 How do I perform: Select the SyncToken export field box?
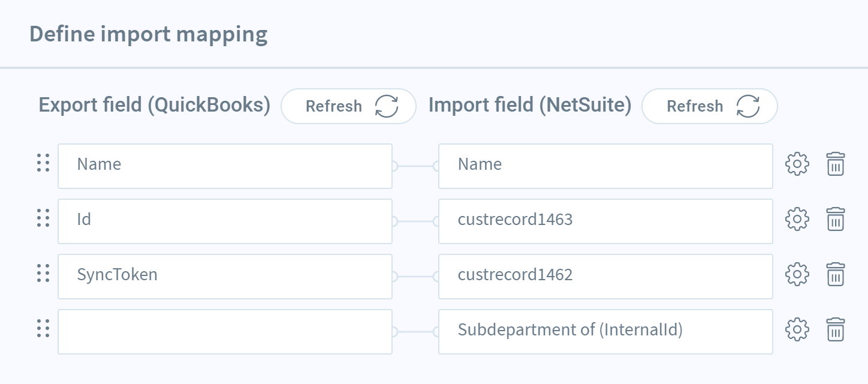[225, 277]
